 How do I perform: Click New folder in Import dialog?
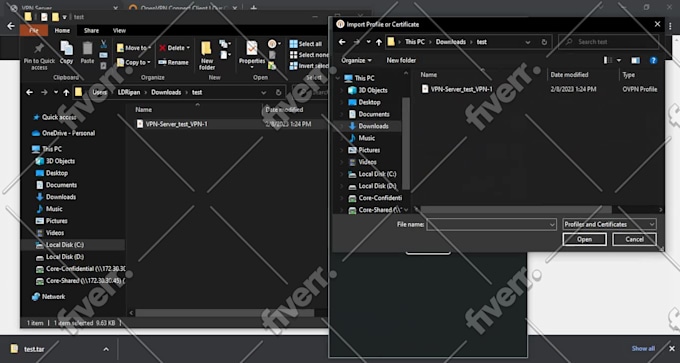click(401, 60)
